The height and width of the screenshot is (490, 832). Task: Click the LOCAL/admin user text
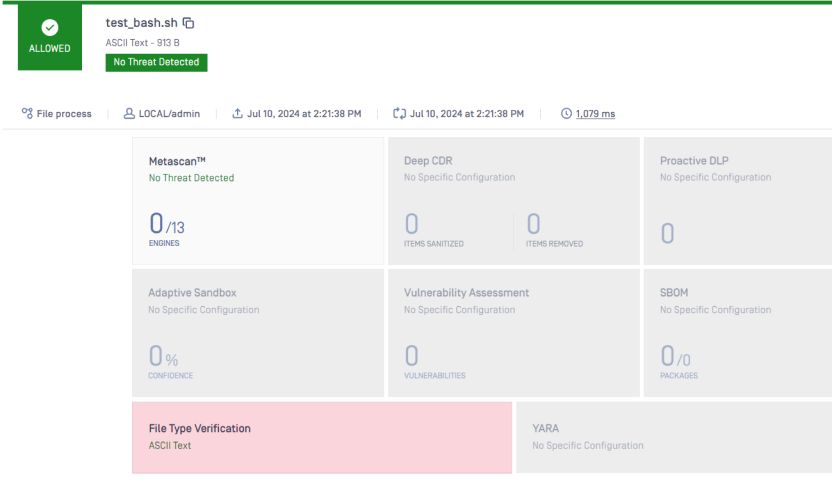point(169,114)
